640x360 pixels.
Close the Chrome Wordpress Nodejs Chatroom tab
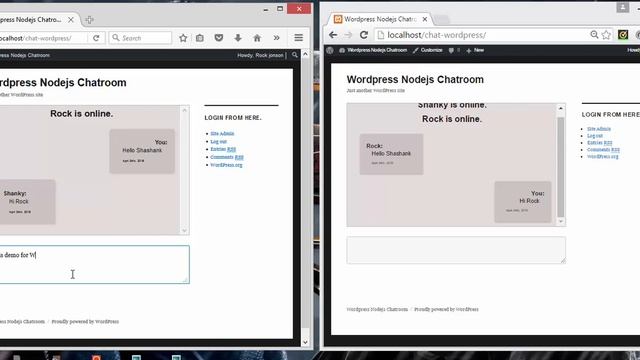click(424, 19)
